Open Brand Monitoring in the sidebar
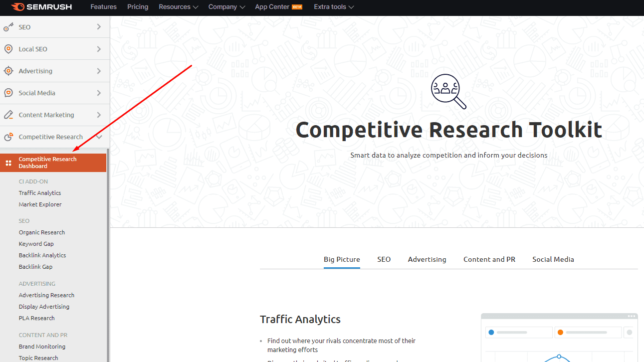This screenshot has width=644, height=362. 42,347
